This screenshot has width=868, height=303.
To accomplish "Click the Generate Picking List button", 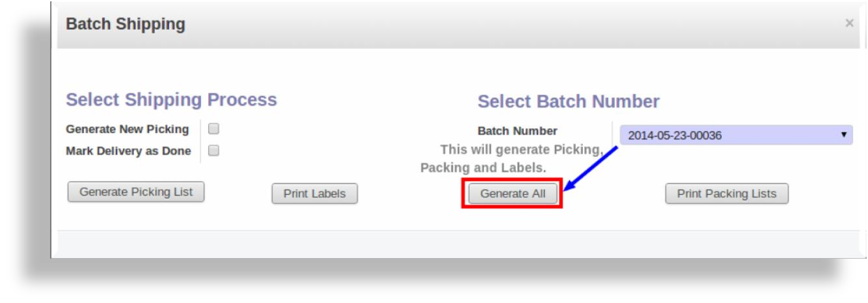I will 136,192.
